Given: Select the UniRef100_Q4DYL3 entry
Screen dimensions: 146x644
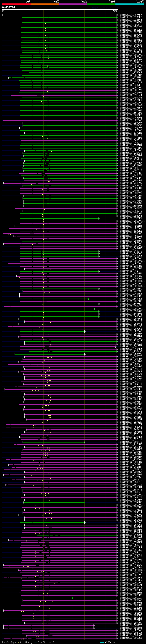Looking at the screenshot, I should 131,294.
